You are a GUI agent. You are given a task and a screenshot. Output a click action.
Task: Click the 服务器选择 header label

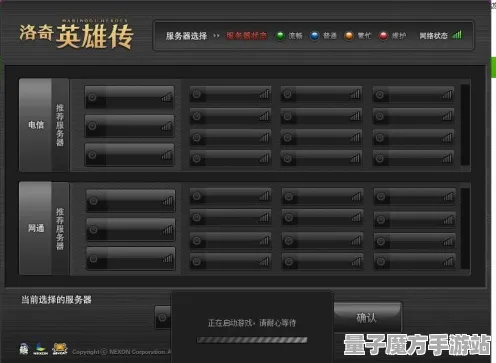186,36
